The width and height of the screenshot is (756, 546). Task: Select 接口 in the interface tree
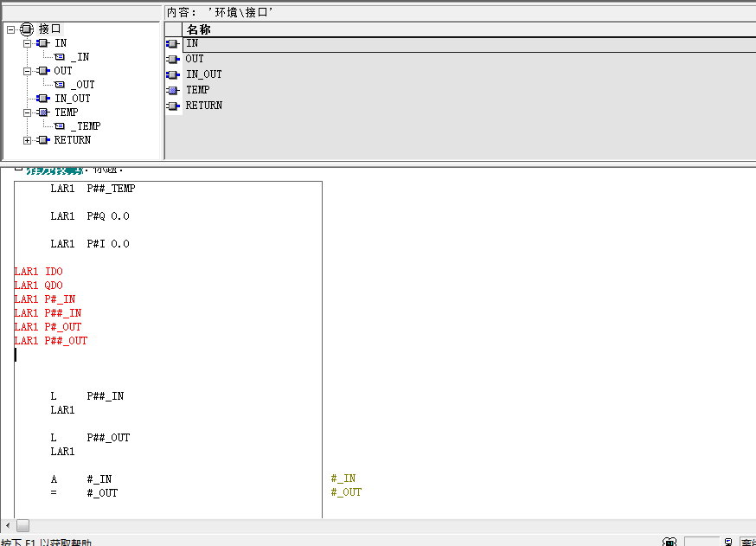pyautogui.click(x=49, y=29)
